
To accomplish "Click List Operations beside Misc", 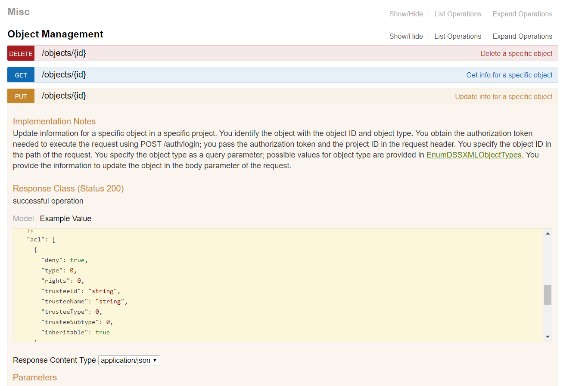I will coord(457,13).
